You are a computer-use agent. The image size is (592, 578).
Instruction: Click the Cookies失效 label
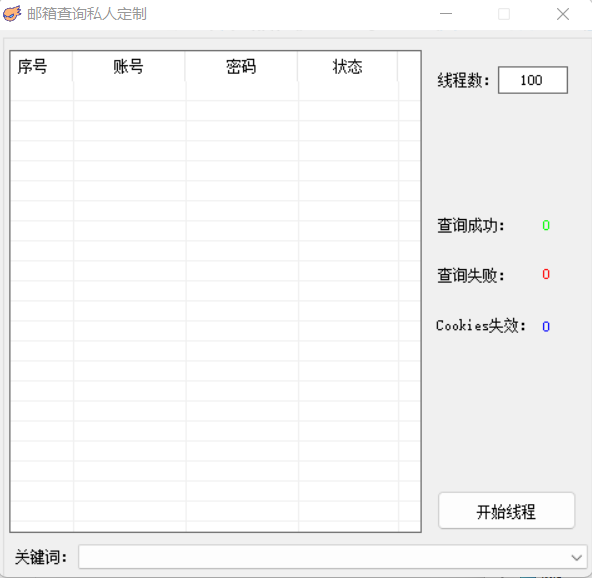pos(481,325)
